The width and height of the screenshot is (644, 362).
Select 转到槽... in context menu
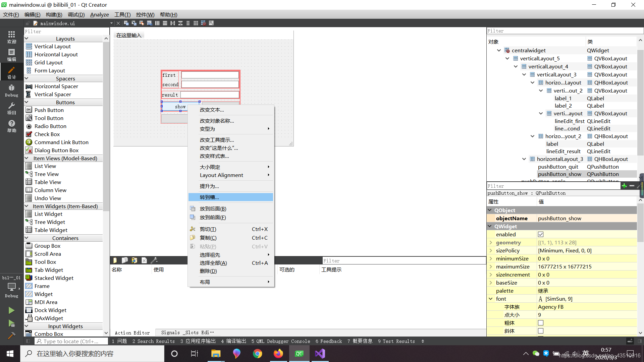click(x=209, y=197)
